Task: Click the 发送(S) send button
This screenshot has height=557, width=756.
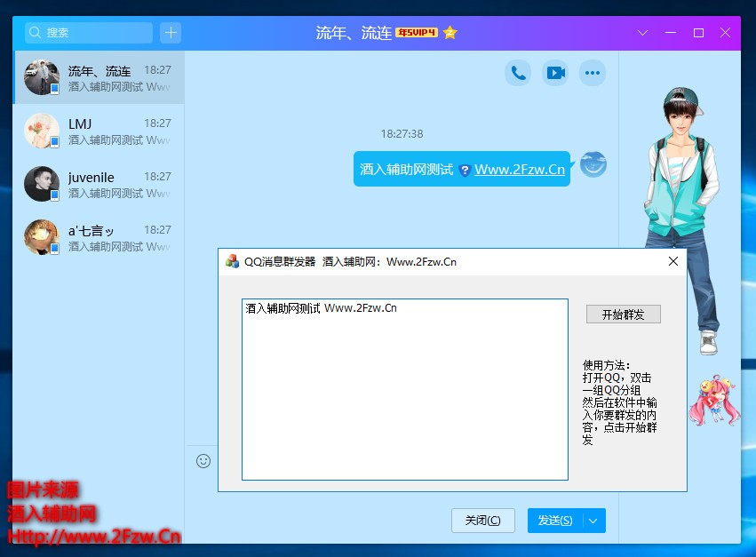Action: pos(555,521)
